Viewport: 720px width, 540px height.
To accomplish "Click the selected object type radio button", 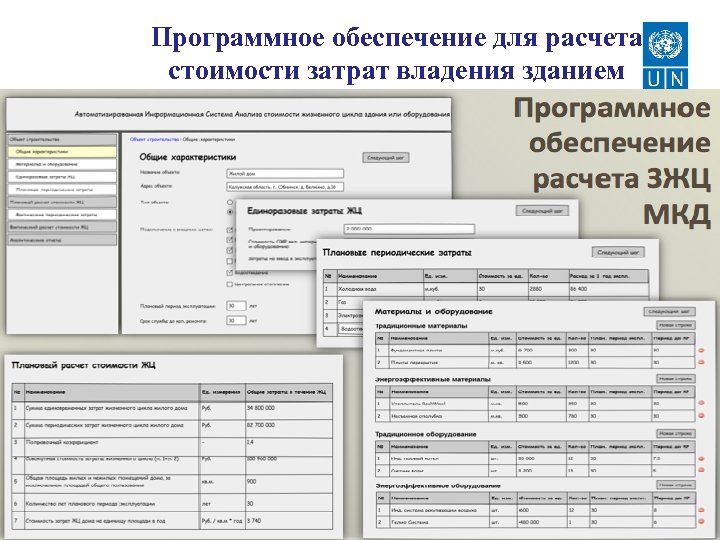I will 230,212.
